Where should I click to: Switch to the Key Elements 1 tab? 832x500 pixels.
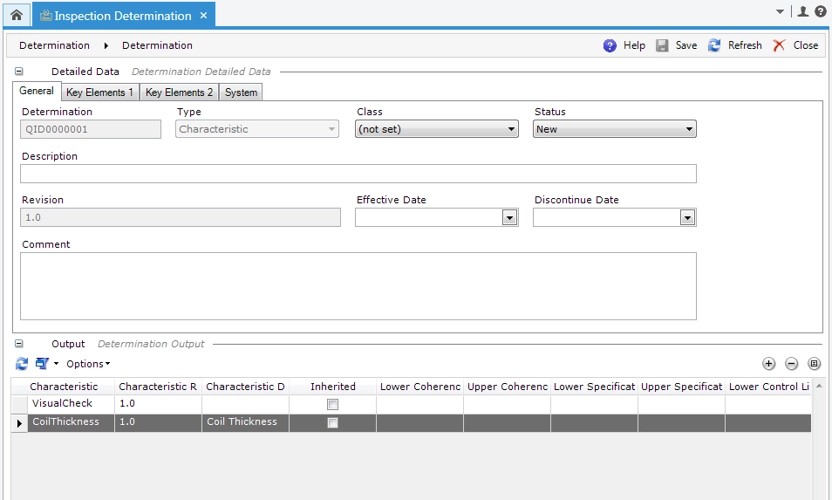click(x=99, y=92)
